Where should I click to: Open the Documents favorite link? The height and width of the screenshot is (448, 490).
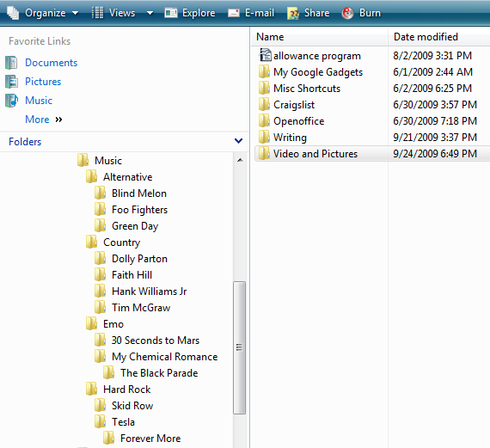click(52, 63)
